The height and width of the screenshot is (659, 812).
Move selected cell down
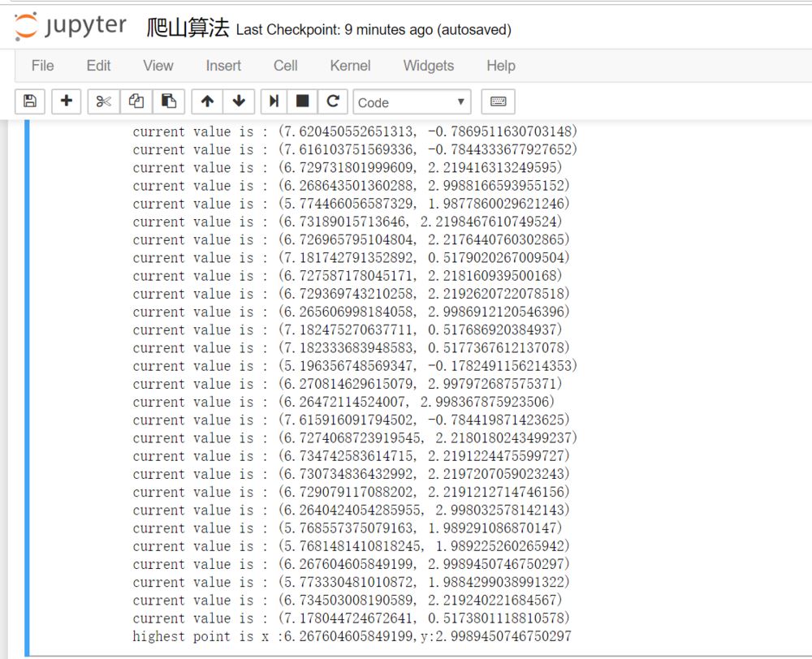(239, 101)
